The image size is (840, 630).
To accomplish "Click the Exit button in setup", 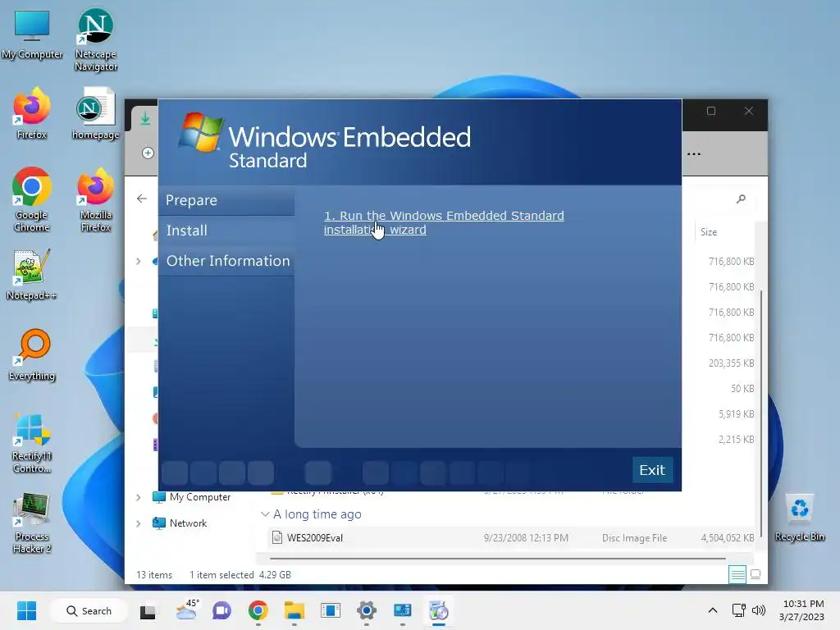I will pyautogui.click(x=652, y=470).
